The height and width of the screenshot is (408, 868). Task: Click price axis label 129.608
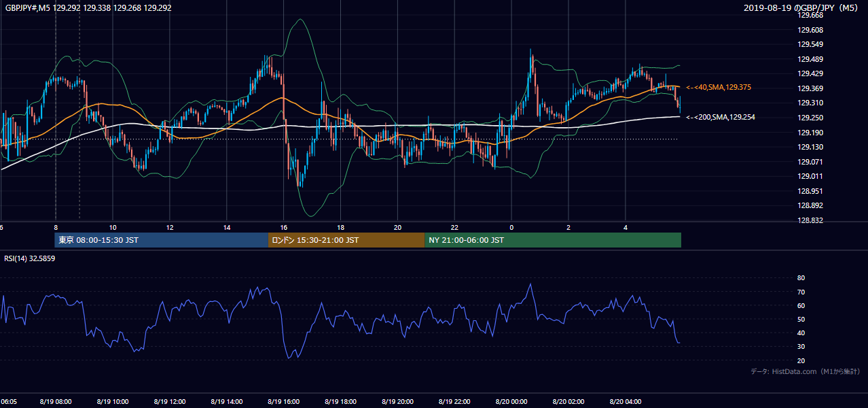point(810,30)
